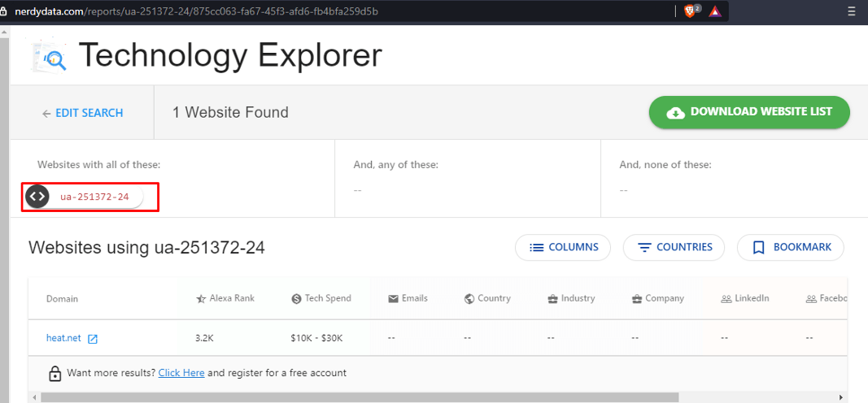Click the Country column header
The image size is (868, 403).
(487, 298)
